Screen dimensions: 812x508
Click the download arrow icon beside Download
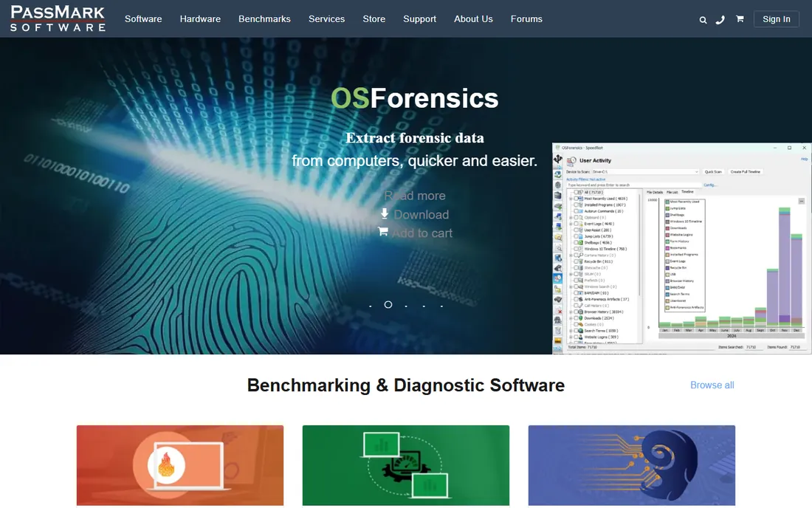(385, 214)
